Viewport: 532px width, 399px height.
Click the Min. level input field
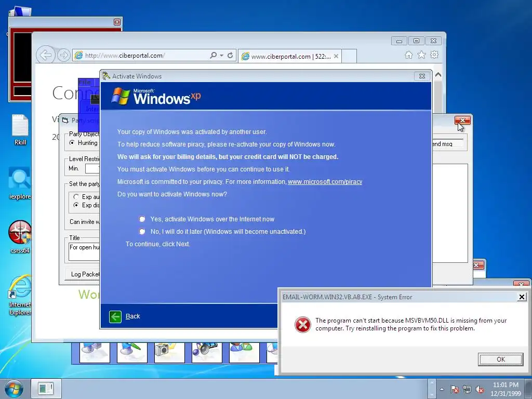pyautogui.click(x=92, y=168)
